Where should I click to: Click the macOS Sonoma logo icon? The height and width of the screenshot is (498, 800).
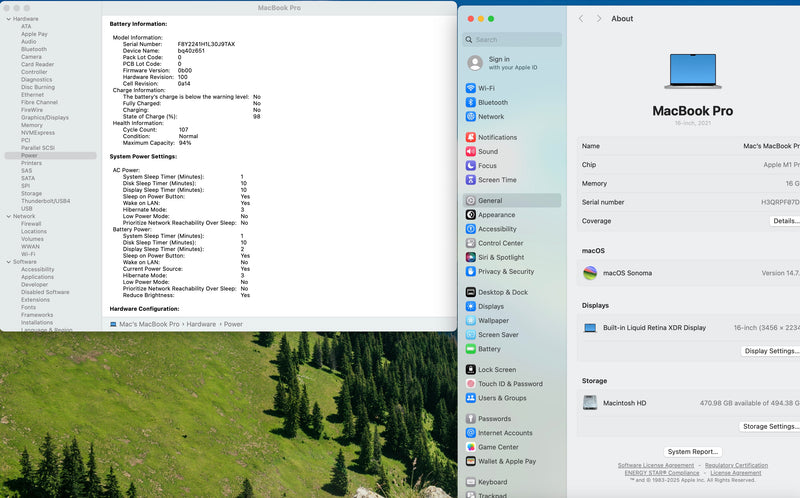590,273
